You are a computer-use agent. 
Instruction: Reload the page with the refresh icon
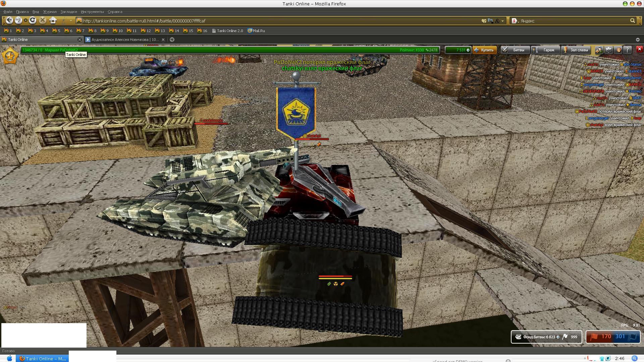click(33, 20)
